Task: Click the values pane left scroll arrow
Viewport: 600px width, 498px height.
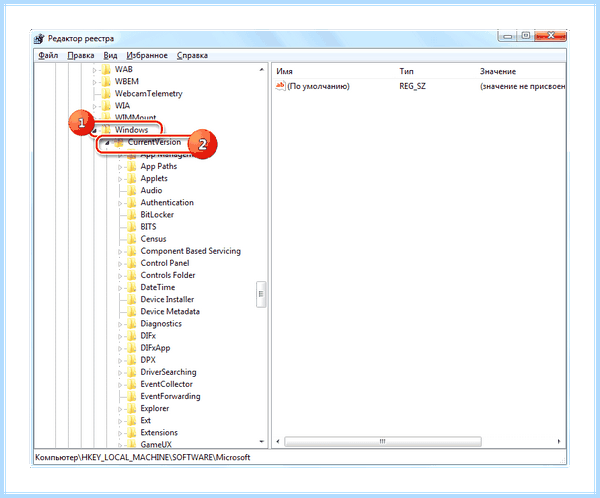Action: 278,442
